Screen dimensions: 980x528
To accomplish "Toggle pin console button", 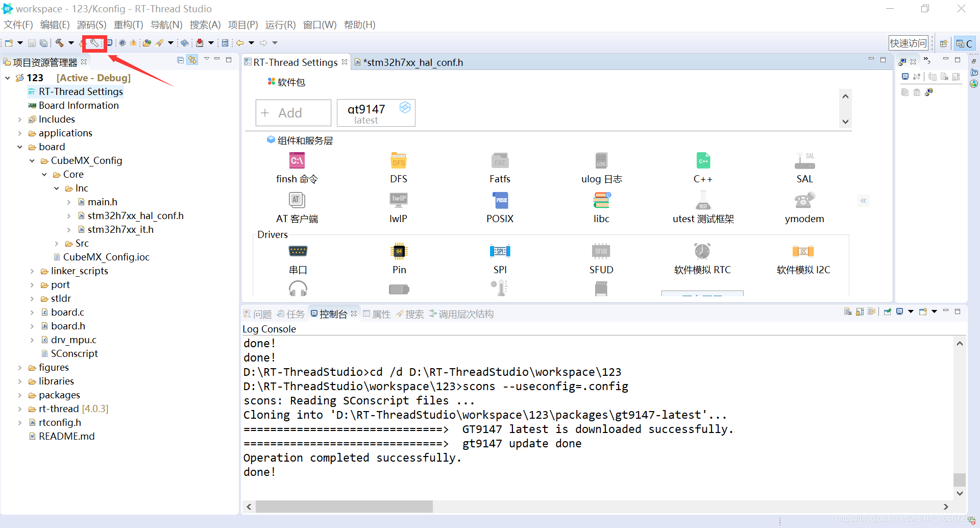I will pos(888,311).
